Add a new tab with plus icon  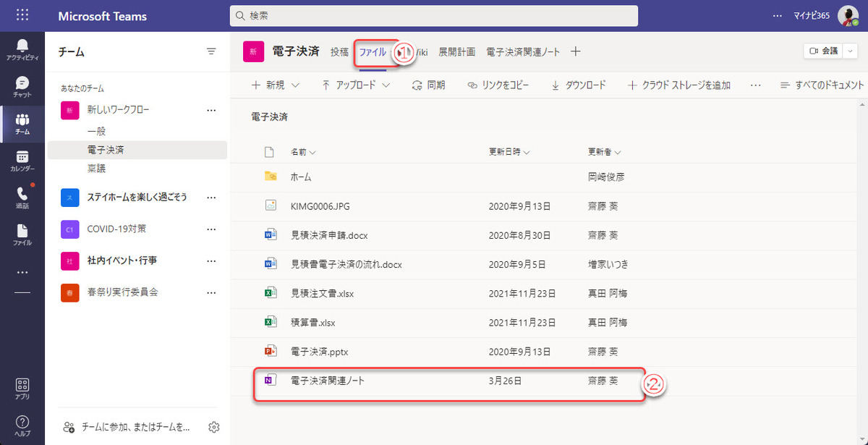[576, 51]
